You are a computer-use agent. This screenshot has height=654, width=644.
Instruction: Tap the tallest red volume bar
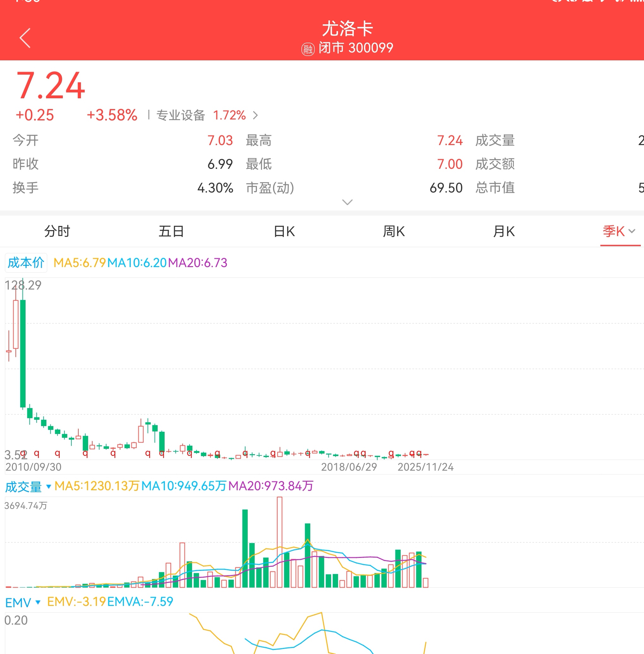point(279,541)
